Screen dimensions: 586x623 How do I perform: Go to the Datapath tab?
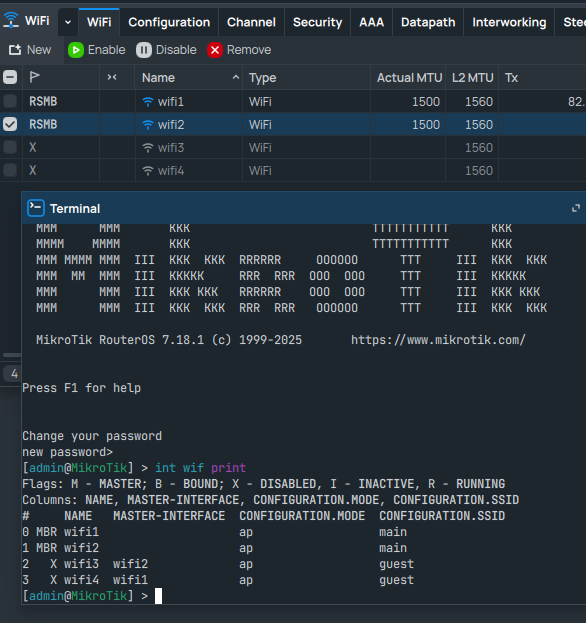pos(428,22)
